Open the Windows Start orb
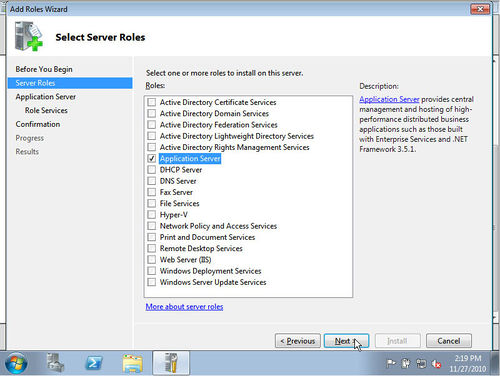 point(16,363)
